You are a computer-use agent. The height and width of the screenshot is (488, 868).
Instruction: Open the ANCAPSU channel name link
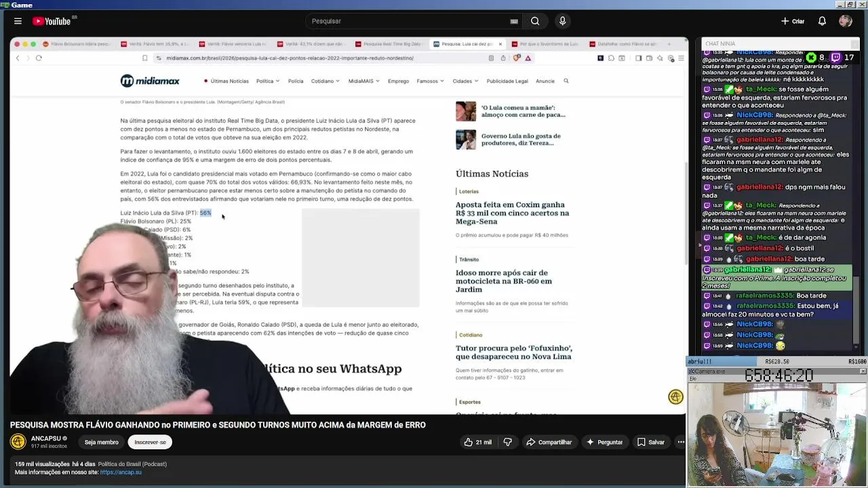45,439
